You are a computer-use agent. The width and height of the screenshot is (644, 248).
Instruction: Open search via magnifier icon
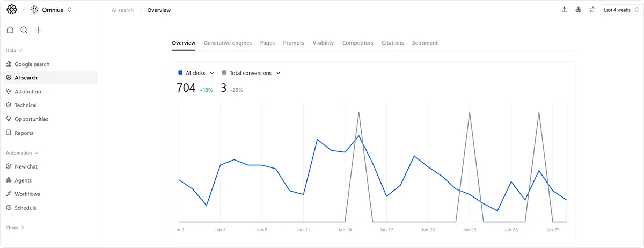[24, 30]
